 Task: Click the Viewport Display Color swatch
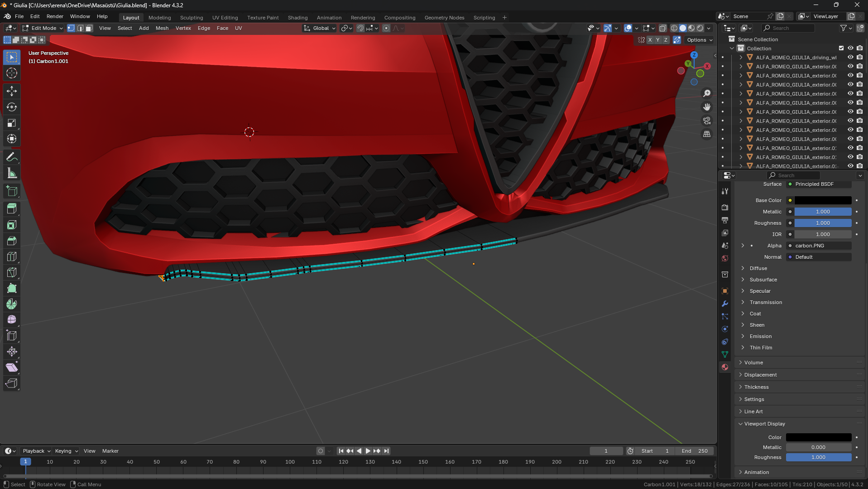[819, 437]
